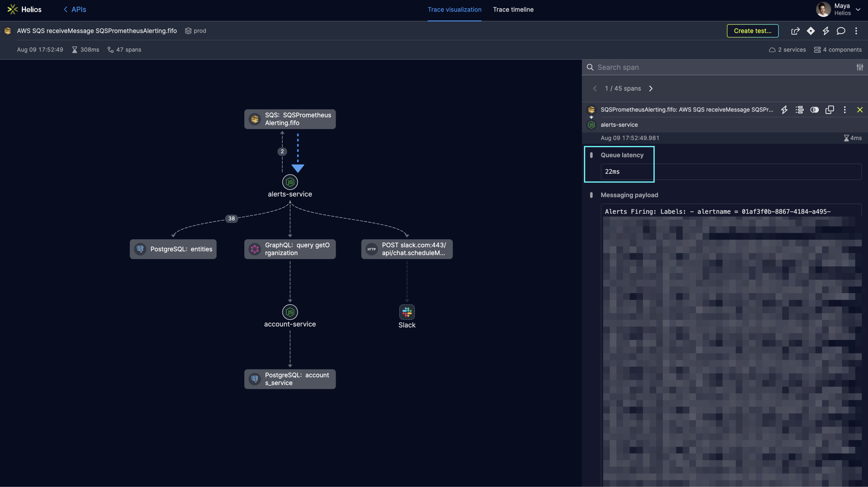Select the Trace visualization tab
Viewport: 868px width, 487px height.
point(454,10)
